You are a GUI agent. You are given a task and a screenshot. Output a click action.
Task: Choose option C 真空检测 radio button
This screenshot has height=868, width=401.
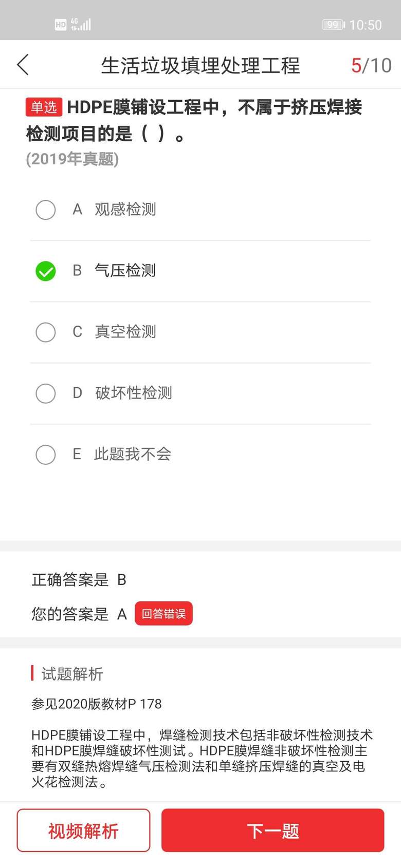click(46, 332)
